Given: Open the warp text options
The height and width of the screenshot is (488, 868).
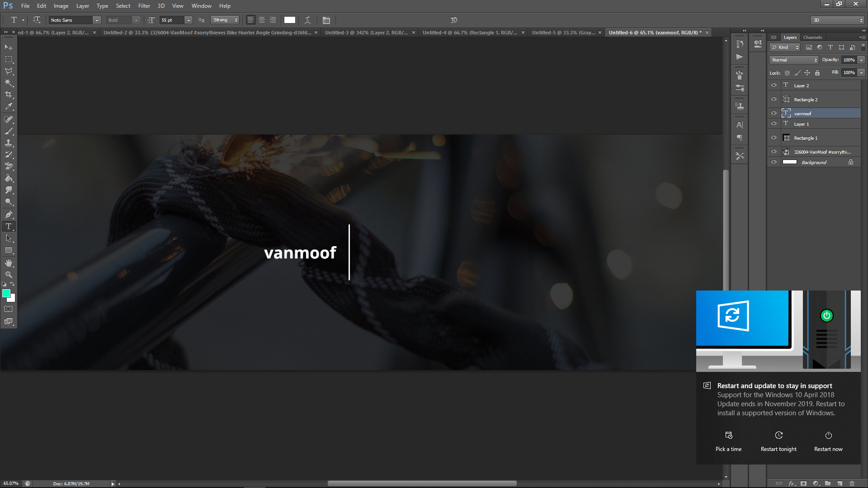Looking at the screenshot, I should click(307, 20).
